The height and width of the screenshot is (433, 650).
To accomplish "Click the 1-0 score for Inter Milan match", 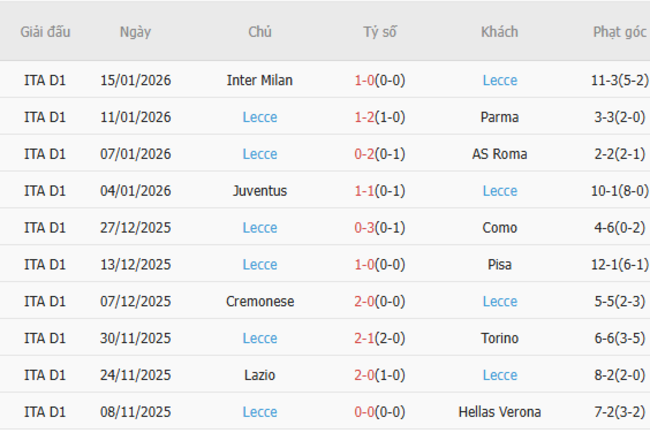I will (365, 80).
